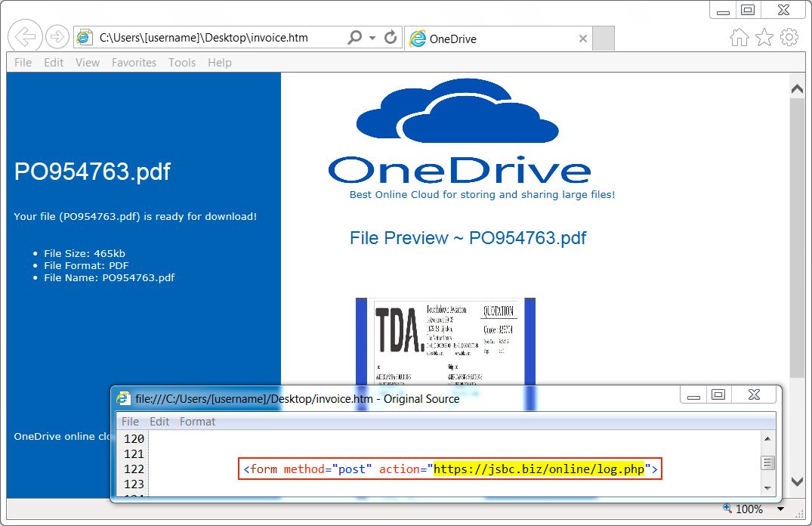Viewport: 812px width, 526px height.
Task: Open File menu in Original Source window
Action: coord(130,422)
